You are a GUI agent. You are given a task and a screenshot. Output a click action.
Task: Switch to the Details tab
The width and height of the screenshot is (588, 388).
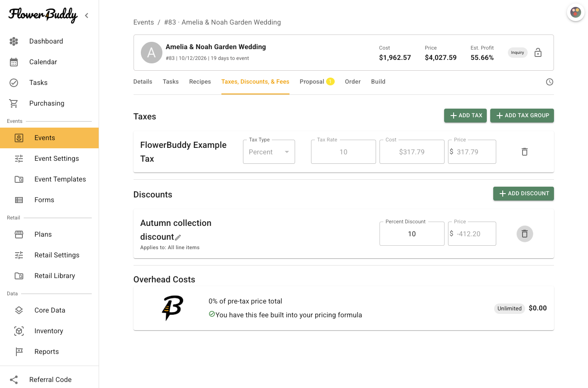(x=143, y=82)
